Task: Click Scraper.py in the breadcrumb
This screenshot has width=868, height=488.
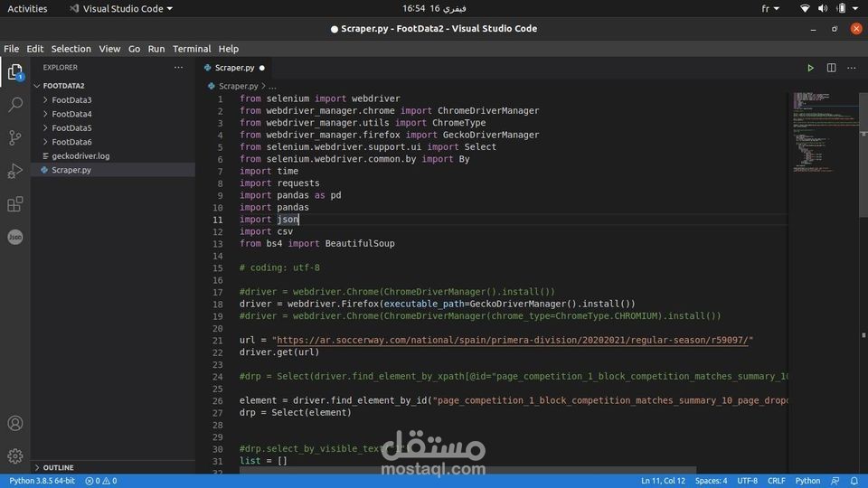Action: coord(238,87)
